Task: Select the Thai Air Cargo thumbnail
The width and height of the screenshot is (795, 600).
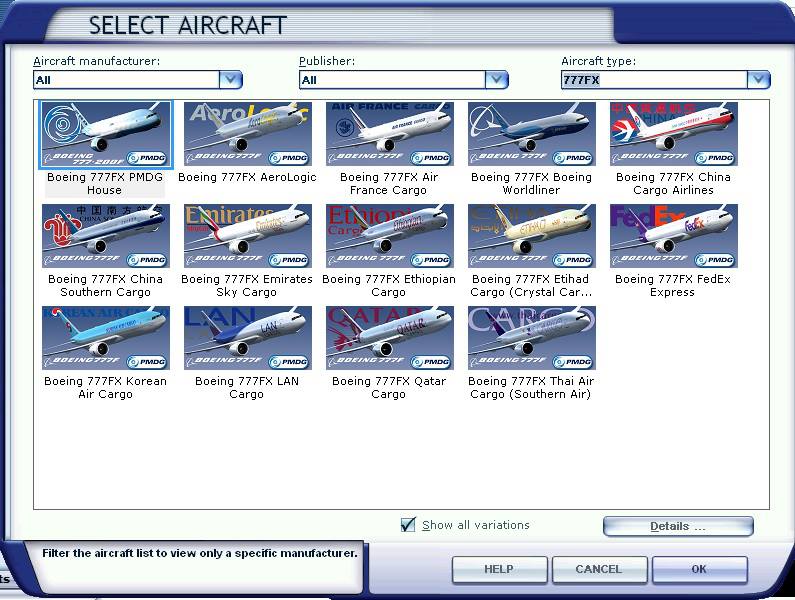Action: point(532,338)
